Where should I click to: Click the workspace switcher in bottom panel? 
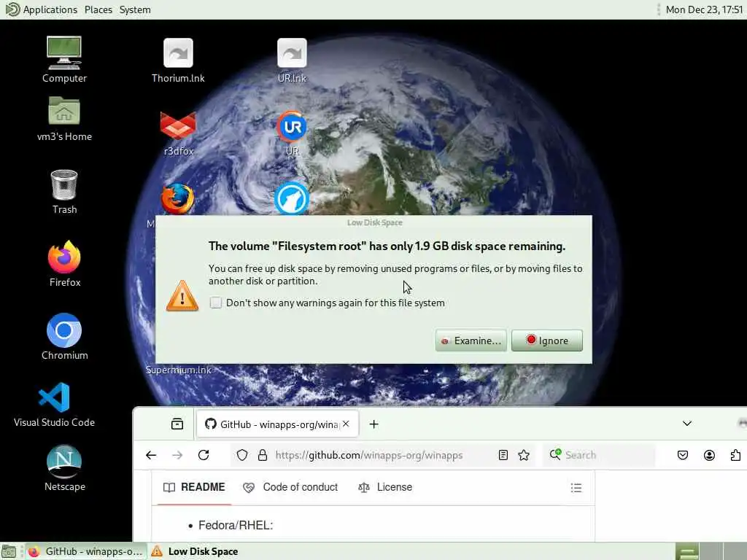(x=711, y=551)
